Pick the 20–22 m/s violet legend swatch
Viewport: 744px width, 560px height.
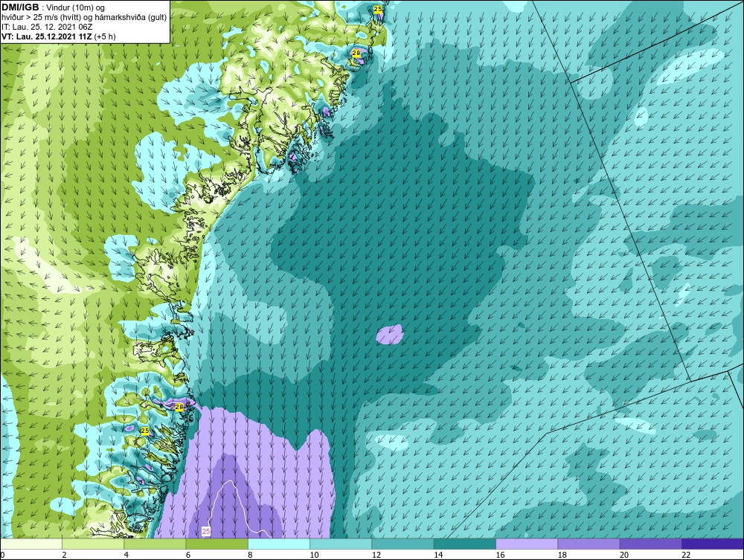coord(651,544)
